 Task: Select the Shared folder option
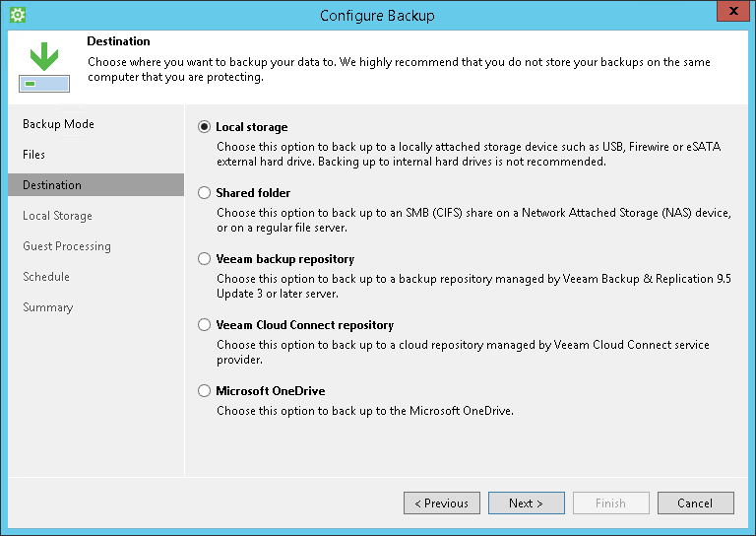[x=205, y=193]
